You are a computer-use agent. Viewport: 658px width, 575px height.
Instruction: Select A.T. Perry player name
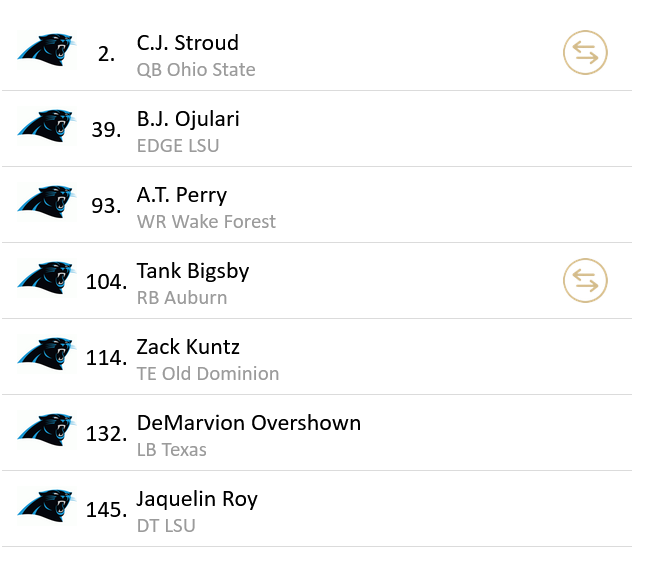(182, 195)
